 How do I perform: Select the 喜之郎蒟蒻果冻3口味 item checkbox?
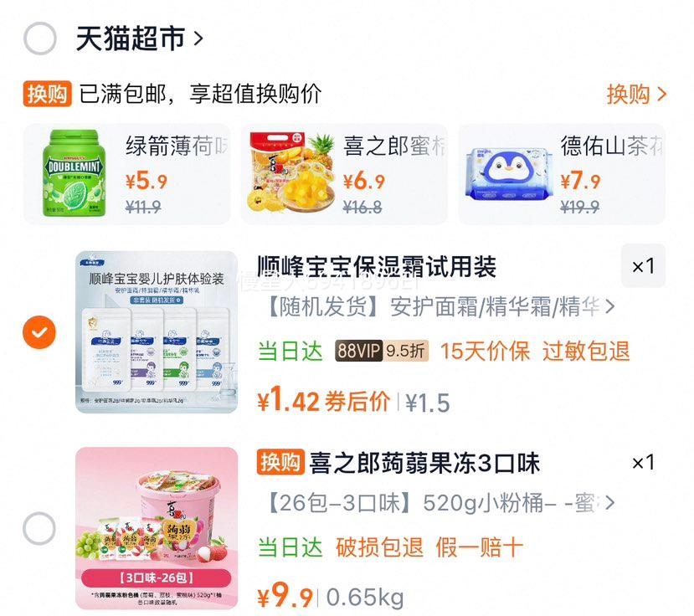tap(39, 528)
